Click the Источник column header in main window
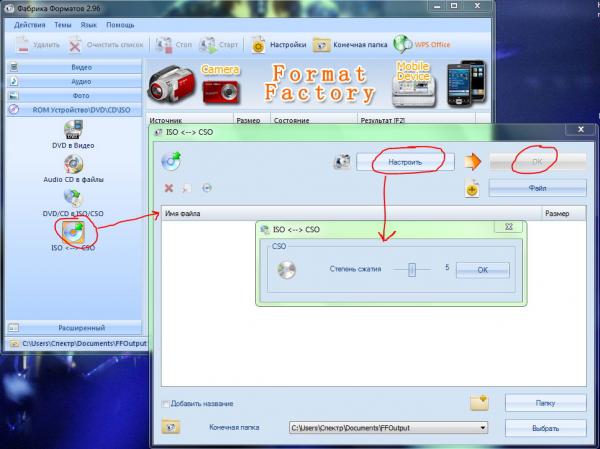Image resolution: width=600 pixels, height=449 pixels. [x=190, y=120]
